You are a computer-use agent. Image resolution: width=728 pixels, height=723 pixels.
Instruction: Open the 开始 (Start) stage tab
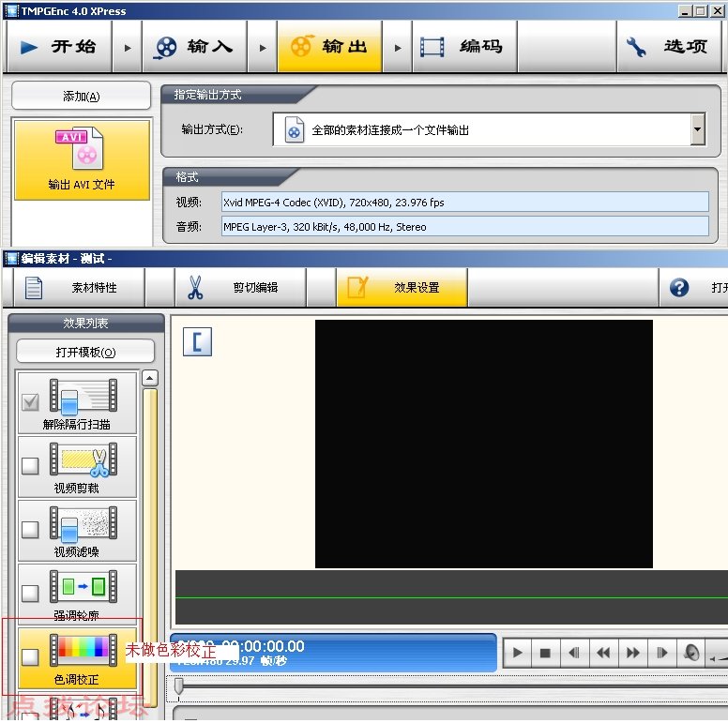click(x=59, y=46)
